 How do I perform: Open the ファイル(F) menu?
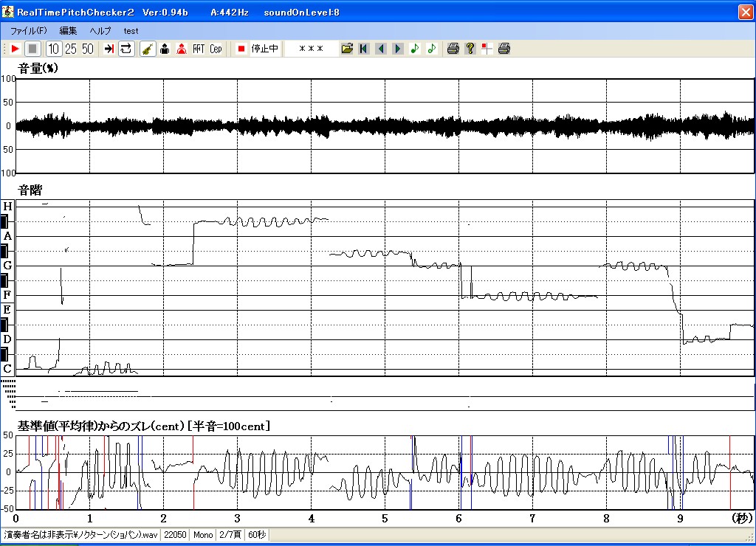coord(29,31)
